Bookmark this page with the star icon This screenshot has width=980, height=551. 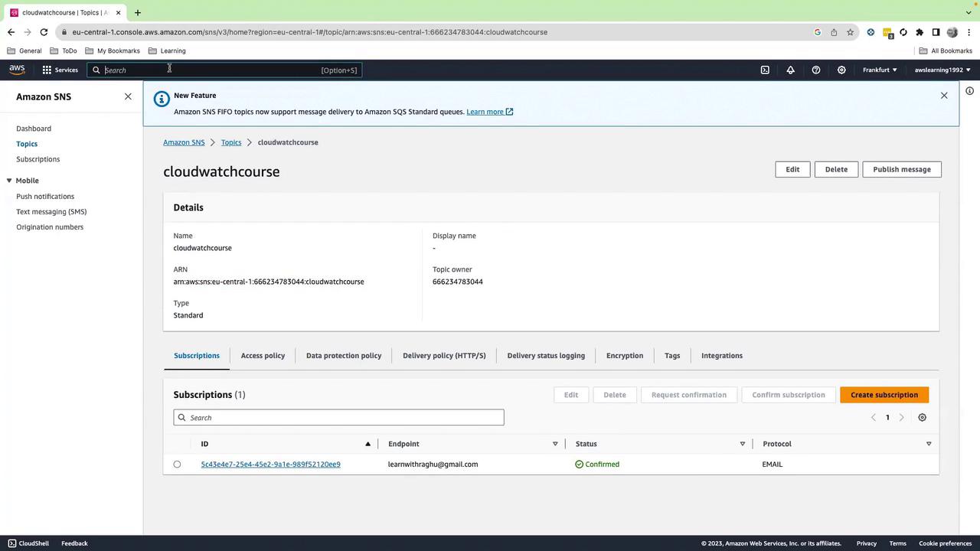coord(850,32)
